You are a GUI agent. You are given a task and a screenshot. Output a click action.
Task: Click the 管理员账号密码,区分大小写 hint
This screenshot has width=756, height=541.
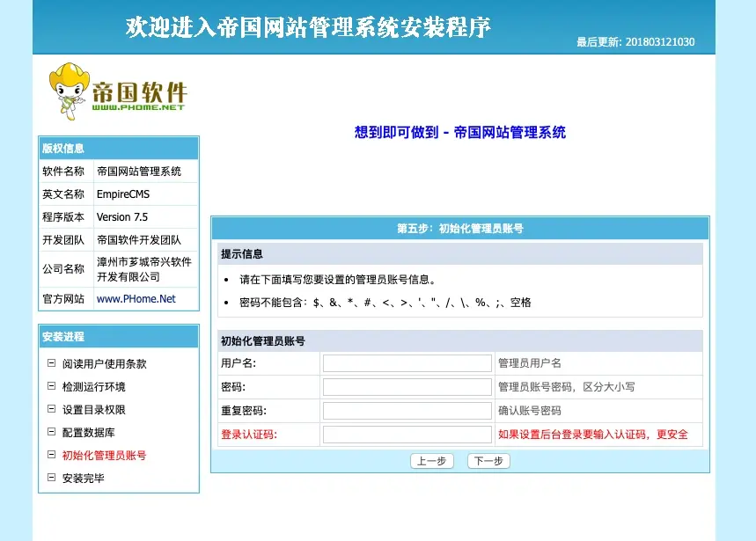(x=567, y=387)
